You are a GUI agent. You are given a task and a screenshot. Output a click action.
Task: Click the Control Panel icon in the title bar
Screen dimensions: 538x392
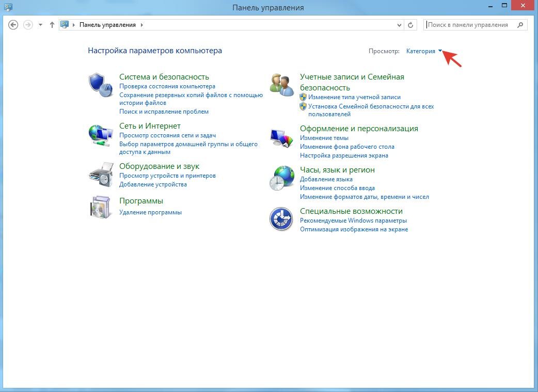(x=8, y=7)
